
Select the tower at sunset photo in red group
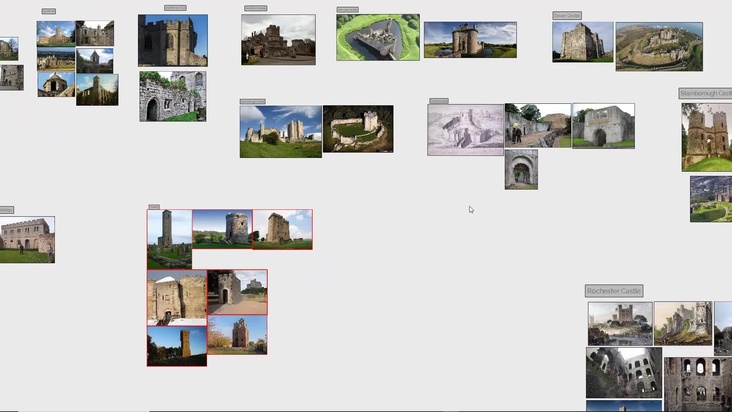[x=176, y=346]
